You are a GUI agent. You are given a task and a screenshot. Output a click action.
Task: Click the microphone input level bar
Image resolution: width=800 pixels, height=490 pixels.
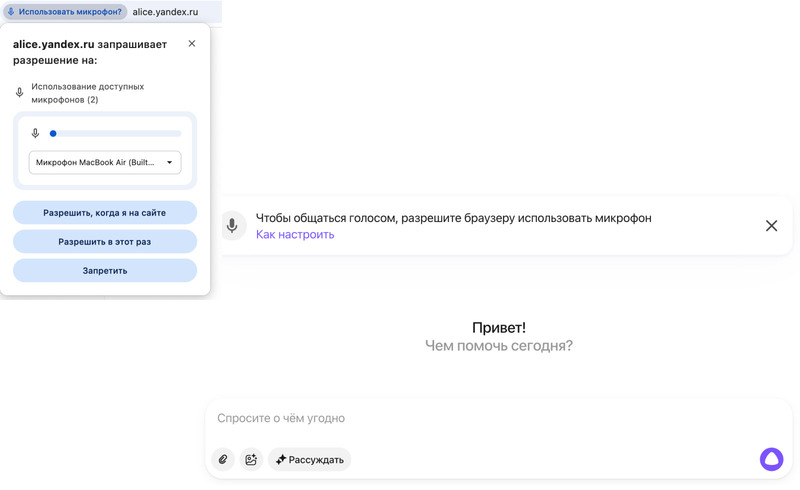[x=116, y=134]
